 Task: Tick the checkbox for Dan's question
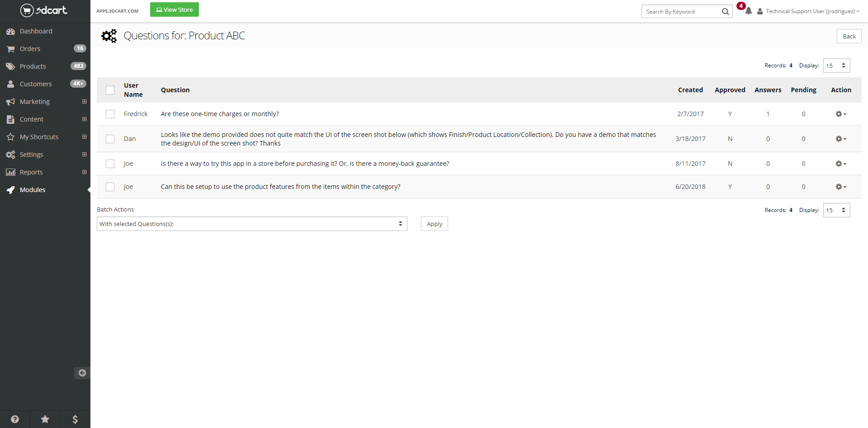tap(110, 139)
